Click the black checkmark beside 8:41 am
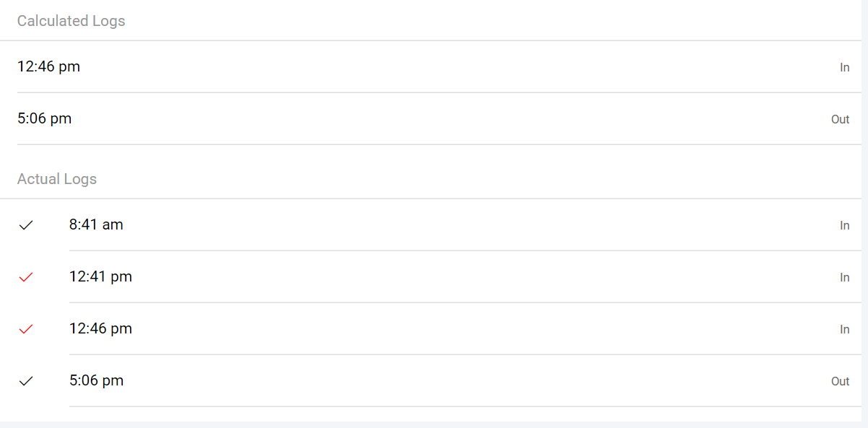 pos(26,225)
